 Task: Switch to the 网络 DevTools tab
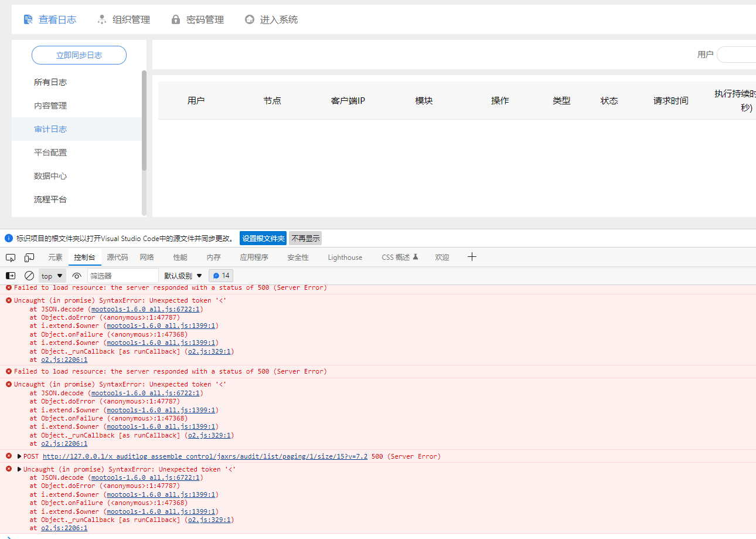pos(147,257)
